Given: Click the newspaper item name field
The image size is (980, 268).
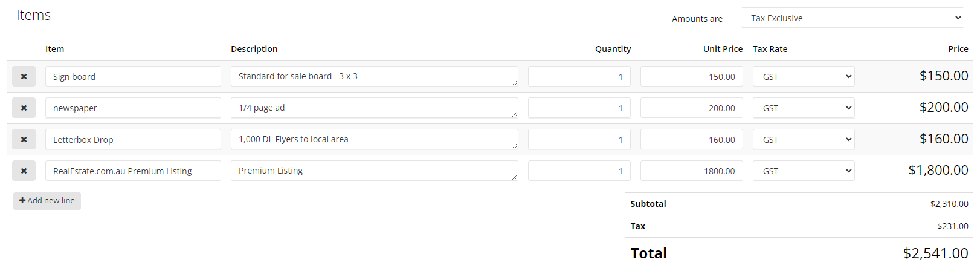Looking at the screenshot, I should [x=133, y=108].
